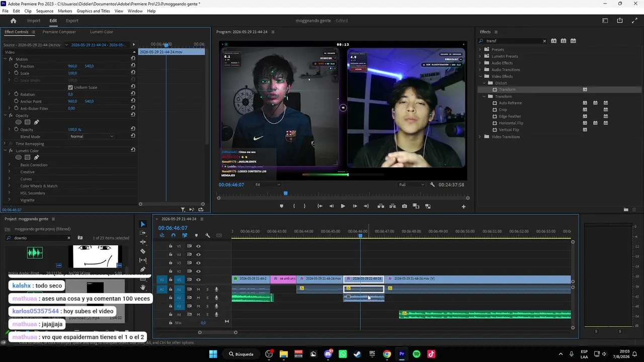Open the Blend Mode dropdown
The height and width of the screenshot is (362, 644).
pyautogui.click(x=92, y=136)
